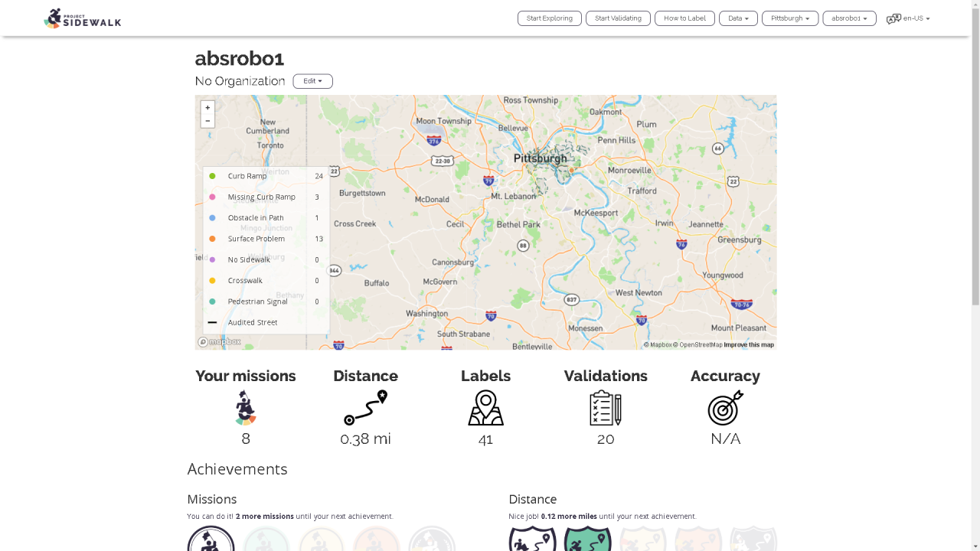Click the 8 missions count
The image size is (980, 551).
pyautogui.click(x=245, y=439)
